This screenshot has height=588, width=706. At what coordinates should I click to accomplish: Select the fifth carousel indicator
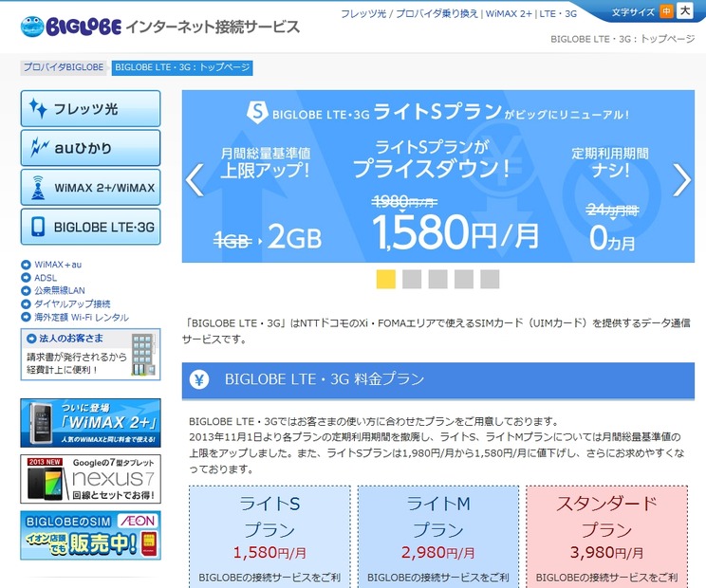(x=490, y=279)
